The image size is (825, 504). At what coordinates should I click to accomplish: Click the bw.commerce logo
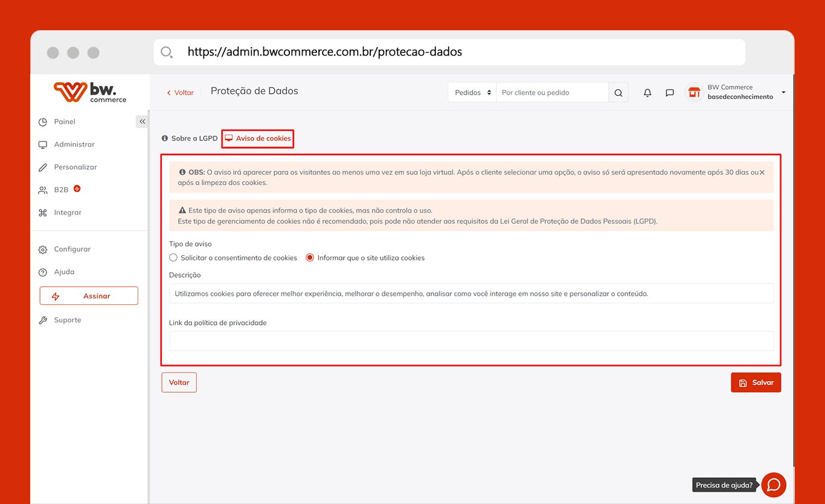[90, 92]
